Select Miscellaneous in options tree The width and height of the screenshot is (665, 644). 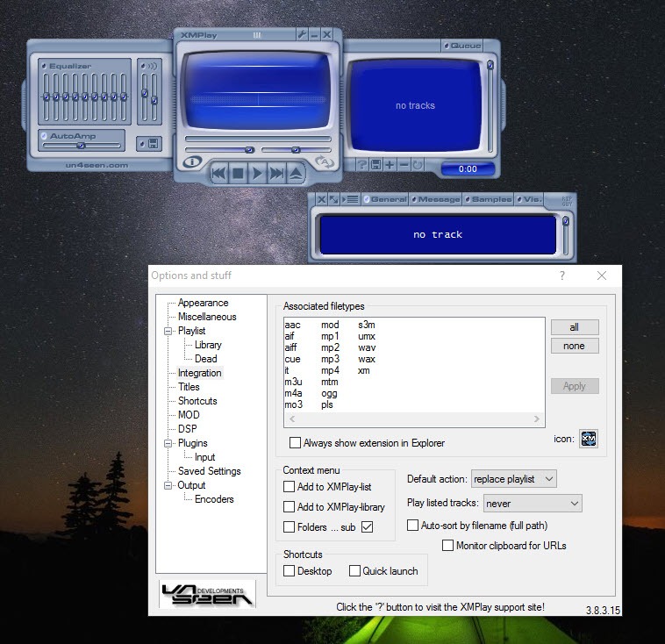tap(207, 317)
